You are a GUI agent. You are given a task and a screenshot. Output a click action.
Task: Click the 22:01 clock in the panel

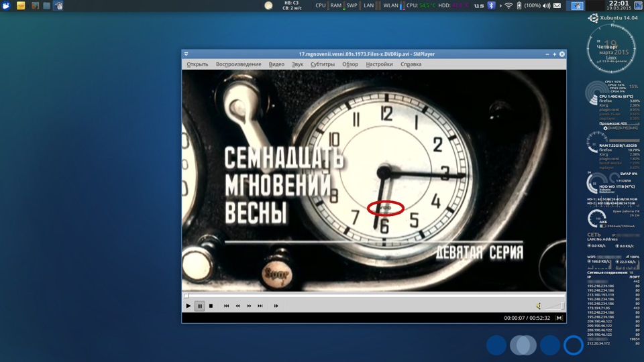(x=619, y=5)
